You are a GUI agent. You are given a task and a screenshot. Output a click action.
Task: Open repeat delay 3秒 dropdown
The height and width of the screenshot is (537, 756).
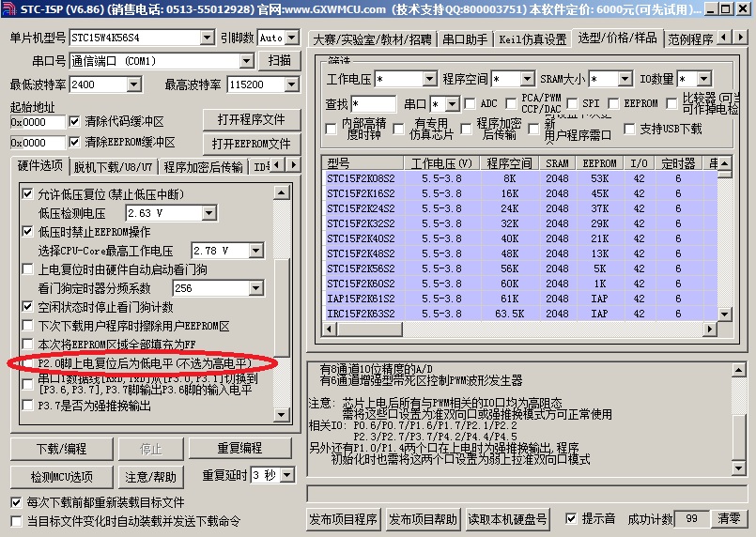[286, 475]
